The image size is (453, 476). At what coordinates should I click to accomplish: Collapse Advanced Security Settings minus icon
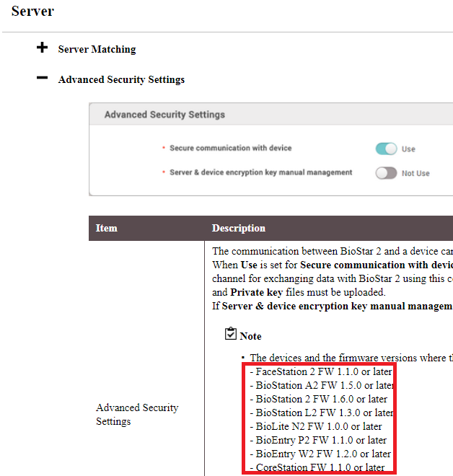pyautogui.click(x=43, y=78)
